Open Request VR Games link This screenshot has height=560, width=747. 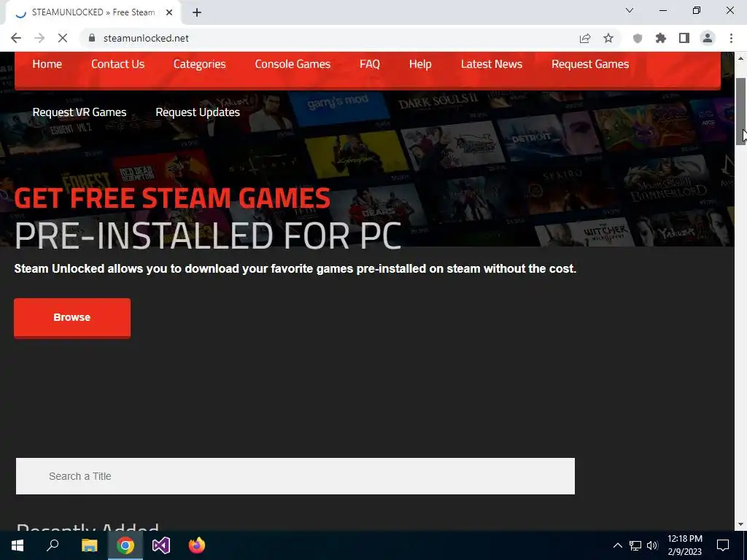click(80, 112)
